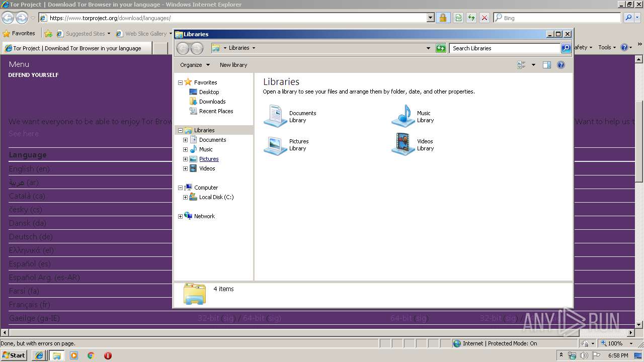The width and height of the screenshot is (644, 362).
Task: Expand Documents in the Libraries tree
Action: 185,140
